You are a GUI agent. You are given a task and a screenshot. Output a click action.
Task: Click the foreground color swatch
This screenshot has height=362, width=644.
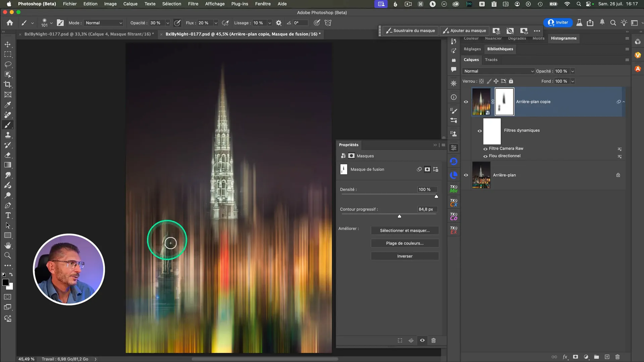[6, 283]
